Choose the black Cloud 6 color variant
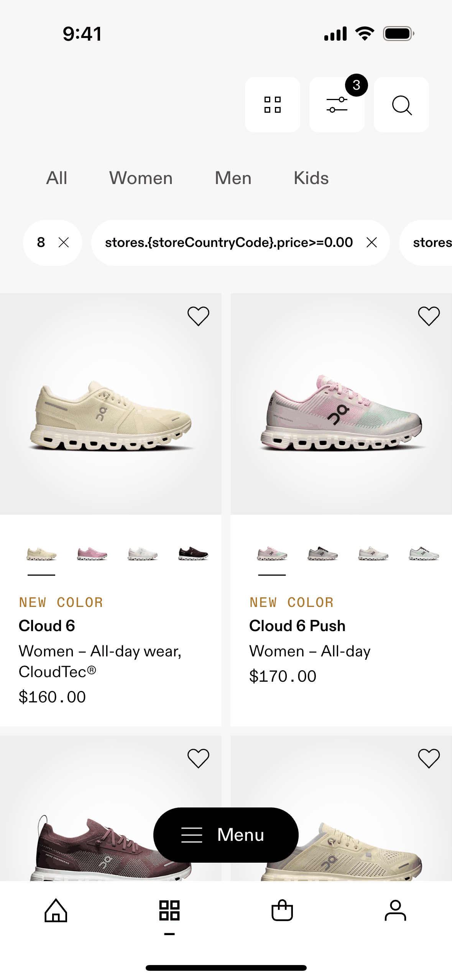Viewport: 452px width, 980px height. coord(193,554)
